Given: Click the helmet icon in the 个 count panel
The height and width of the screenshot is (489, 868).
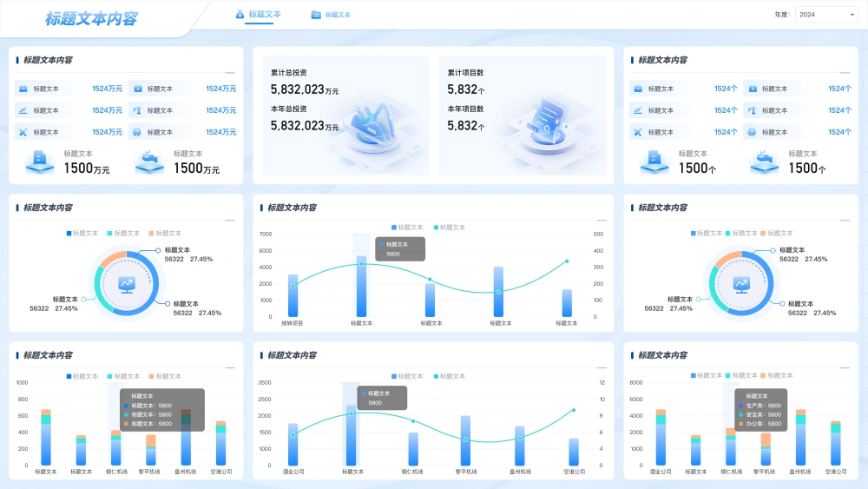Looking at the screenshot, I should [753, 132].
